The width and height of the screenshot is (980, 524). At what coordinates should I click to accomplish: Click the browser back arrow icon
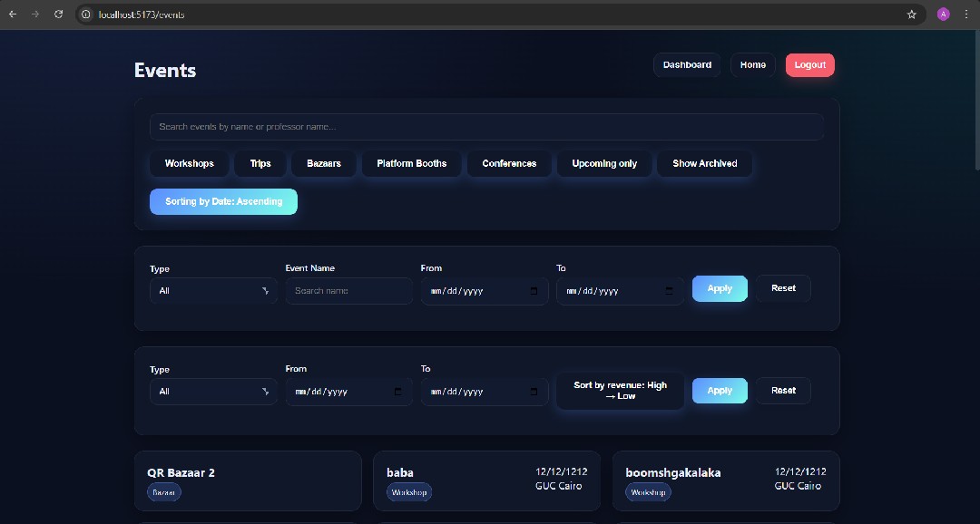tap(13, 15)
